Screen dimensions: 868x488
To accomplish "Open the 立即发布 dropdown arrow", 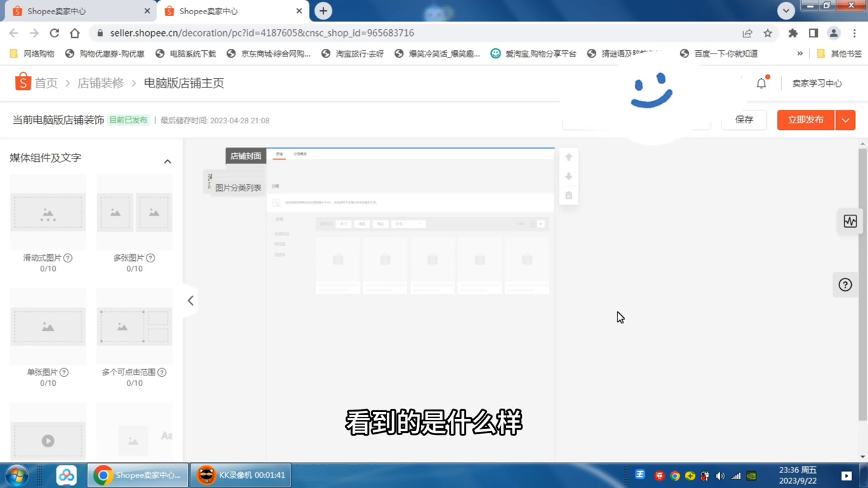I will [x=845, y=119].
